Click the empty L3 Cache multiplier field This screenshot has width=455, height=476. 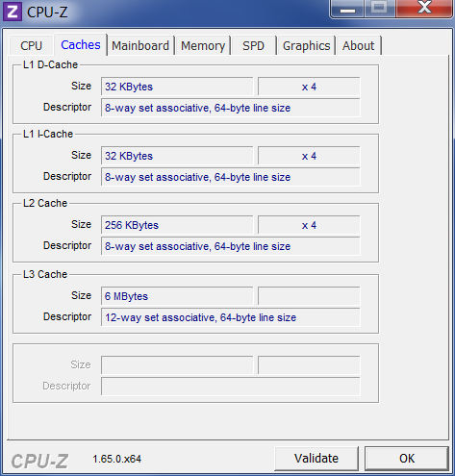(309, 296)
